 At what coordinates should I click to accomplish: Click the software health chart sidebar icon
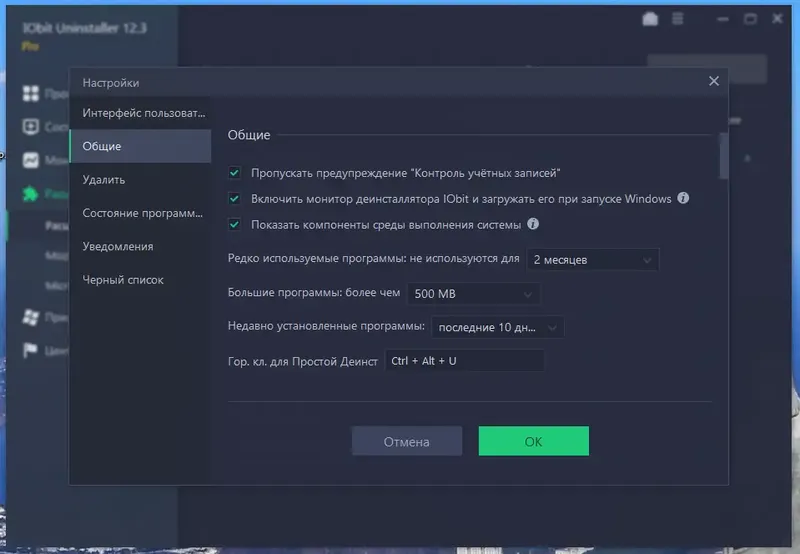click(x=31, y=160)
